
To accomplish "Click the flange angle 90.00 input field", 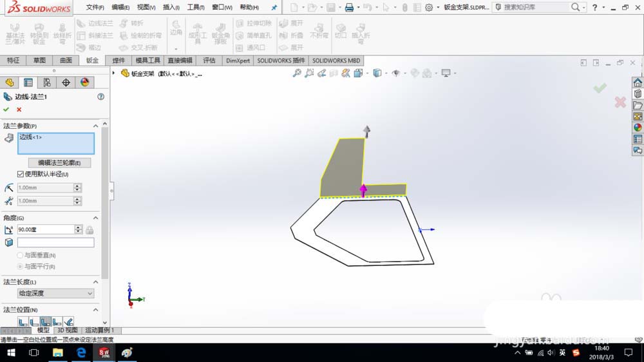I will coord(46,229).
